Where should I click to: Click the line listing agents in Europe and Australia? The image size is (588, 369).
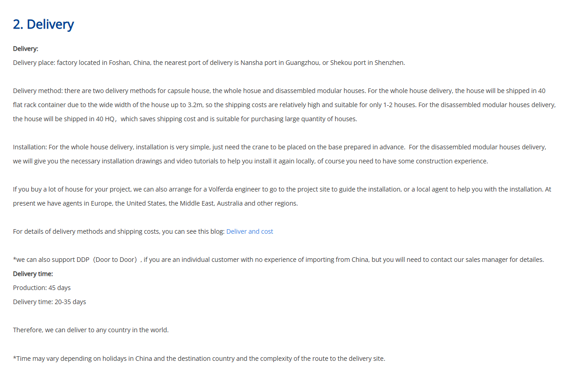pyautogui.click(x=155, y=203)
